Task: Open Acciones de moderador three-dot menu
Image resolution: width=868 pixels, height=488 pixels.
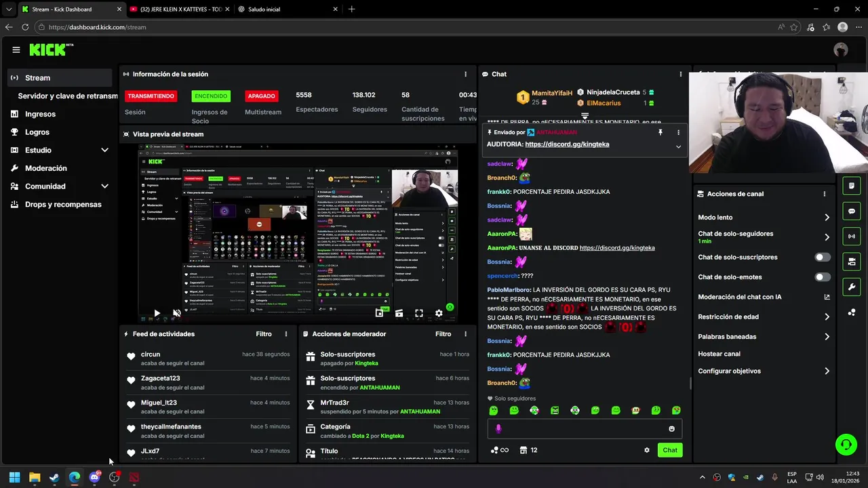Action: pyautogui.click(x=465, y=333)
